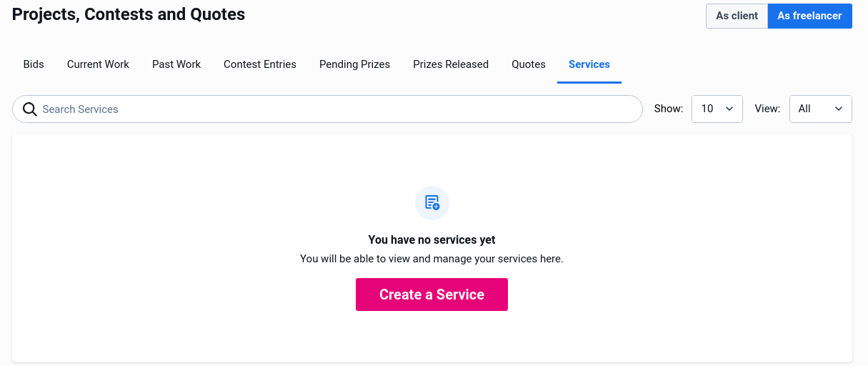This screenshot has height=366, width=868.
Task: Click the "You have no services yet" heading
Action: point(431,240)
